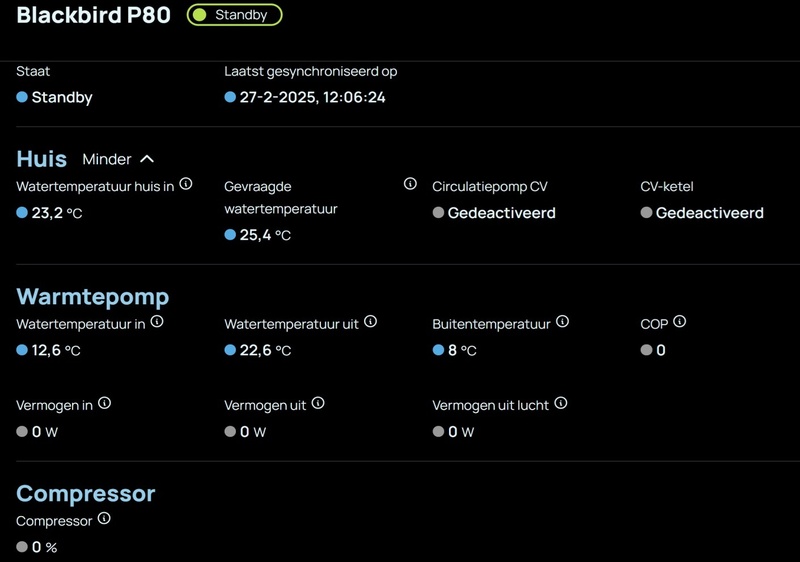This screenshot has width=800, height=562.
Task: Open info icon beside Buitentemperatuur
Action: (563, 322)
